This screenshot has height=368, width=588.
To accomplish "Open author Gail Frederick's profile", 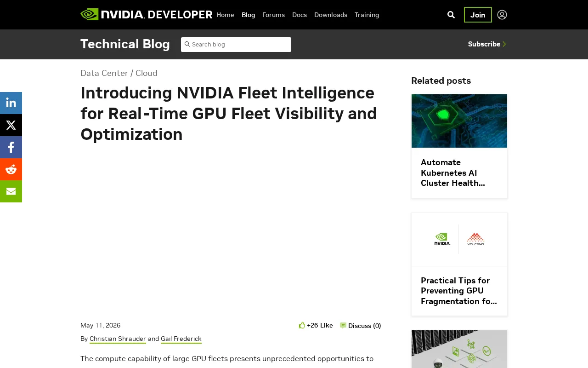I will [181, 339].
